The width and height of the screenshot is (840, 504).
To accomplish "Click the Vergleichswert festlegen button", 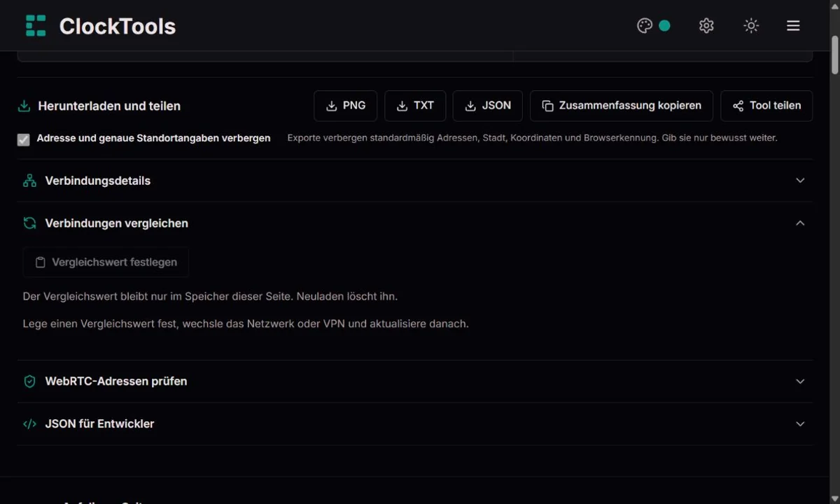I will pos(106,262).
